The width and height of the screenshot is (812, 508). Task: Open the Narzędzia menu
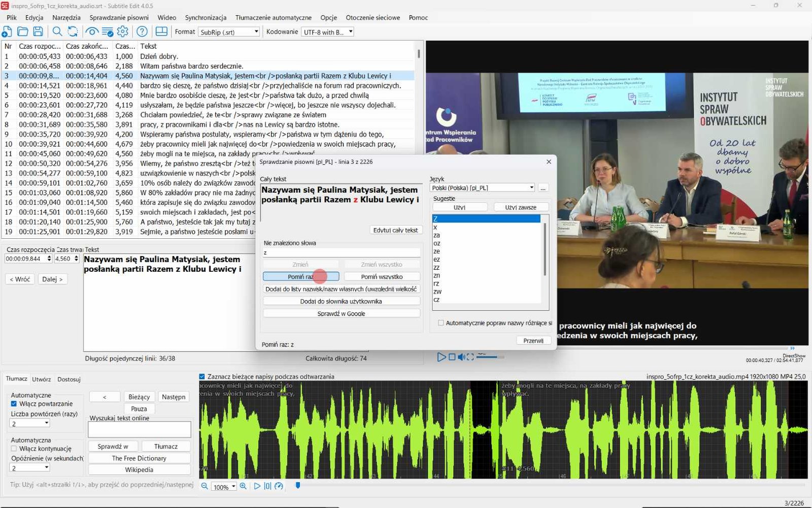tap(66, 17)
